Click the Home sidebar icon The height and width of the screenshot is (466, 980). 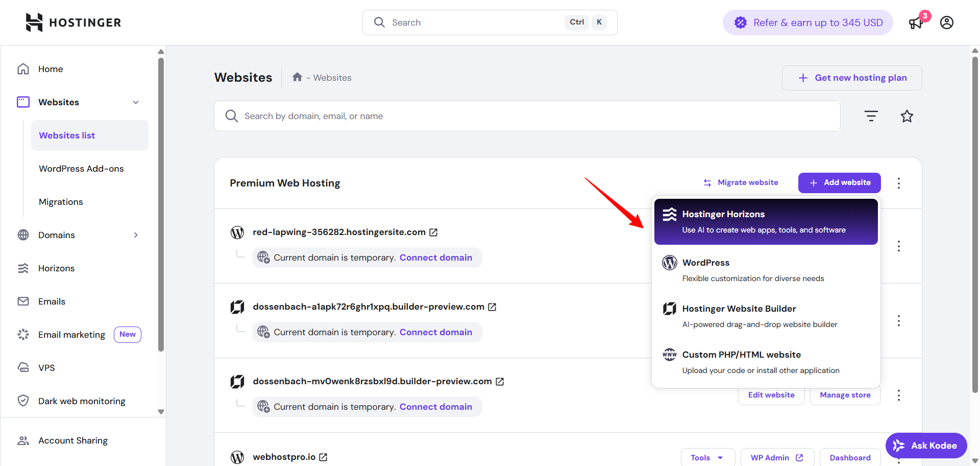pos(23,69)
